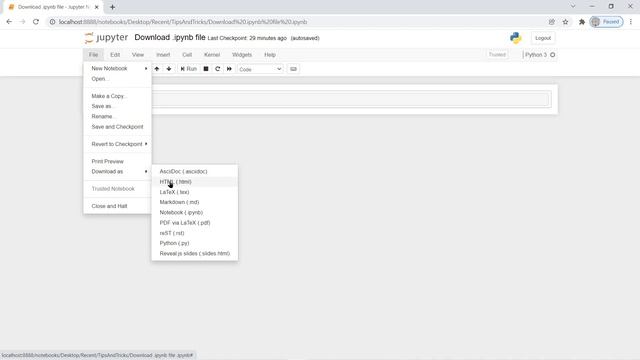Restart the kernel with the circular arrow icon
The width and height of the screenshot is (640, 360).
218,69
